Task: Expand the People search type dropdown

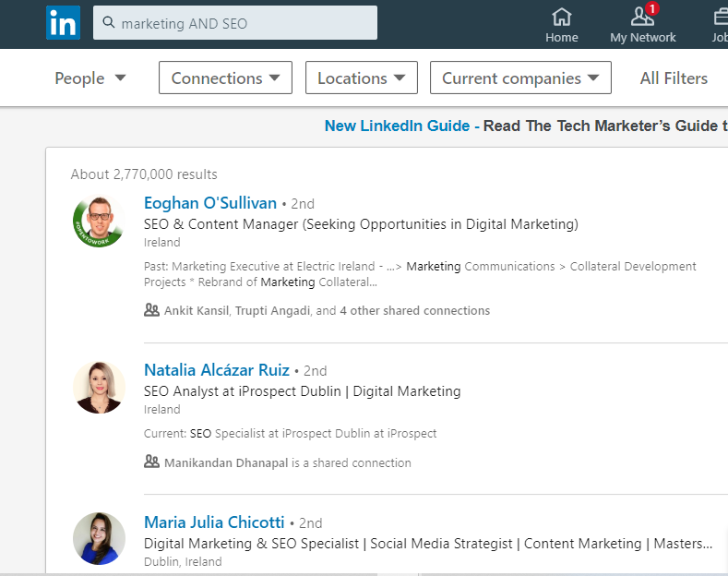Action: tap(90, 78)
